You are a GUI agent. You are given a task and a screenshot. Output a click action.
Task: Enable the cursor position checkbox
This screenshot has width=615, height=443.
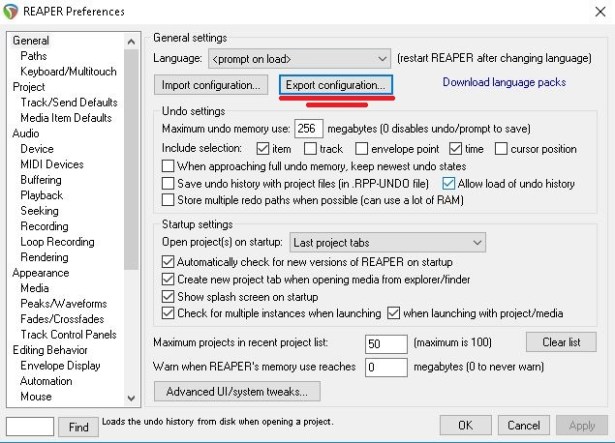[500, 149]
